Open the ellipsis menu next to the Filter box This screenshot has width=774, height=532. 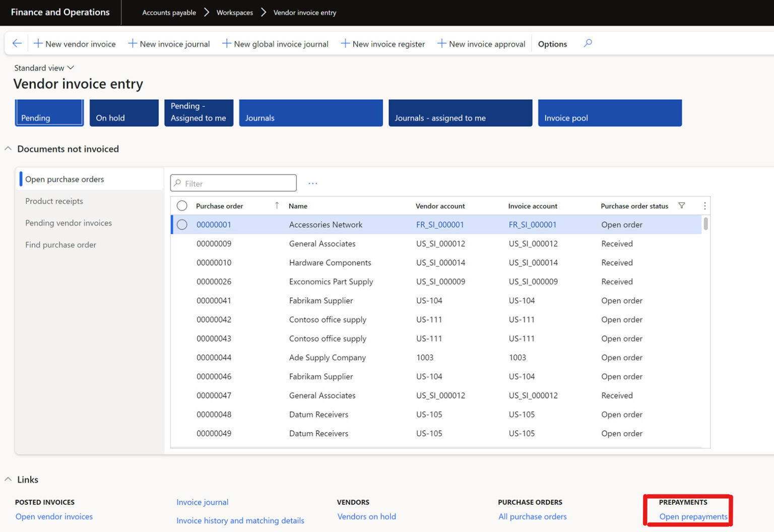point(312,183)
